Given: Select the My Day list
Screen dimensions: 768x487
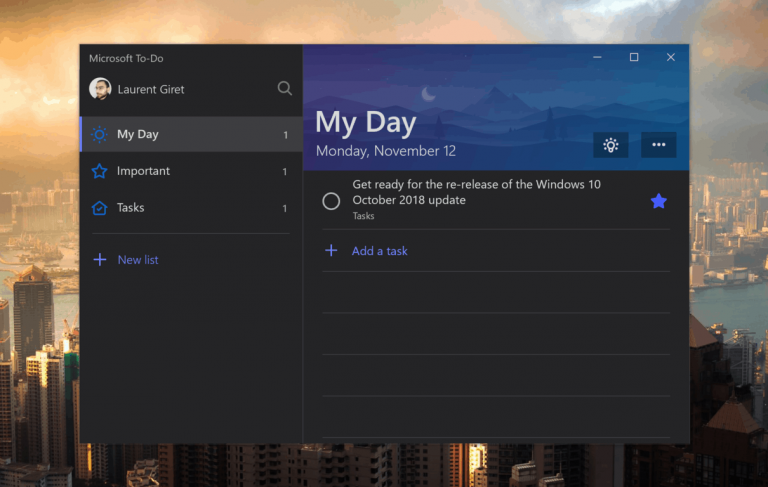Looking at the screenshot, I should tap(191, 134).
